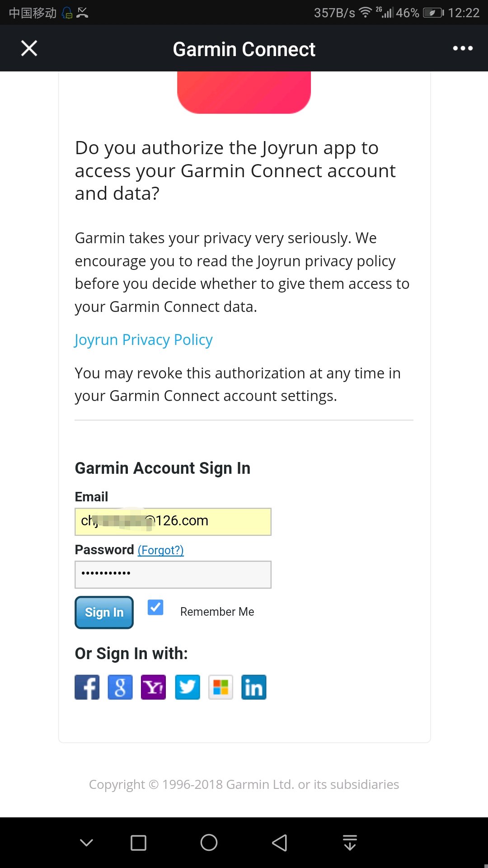This screenshot has height=868, width=488.
Task: Open the three-dot more options menu
Action: [463, 48]
